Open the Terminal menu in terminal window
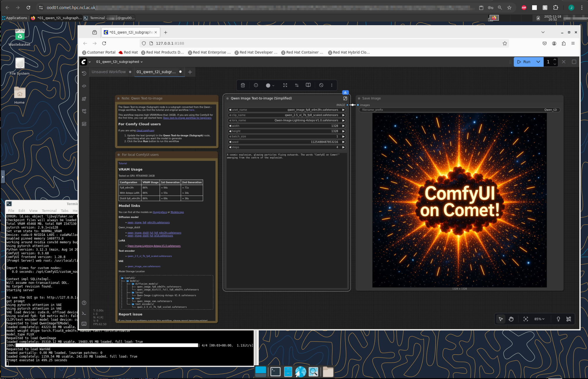 [x=49, y=211]
